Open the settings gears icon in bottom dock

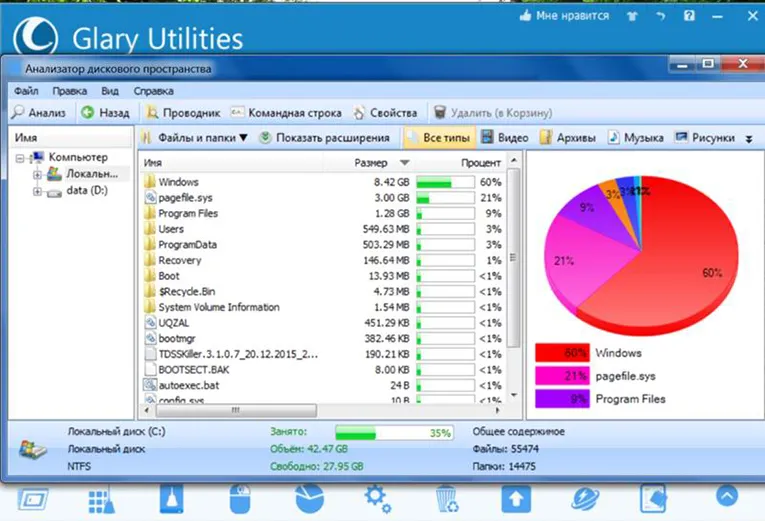point(377,499)
